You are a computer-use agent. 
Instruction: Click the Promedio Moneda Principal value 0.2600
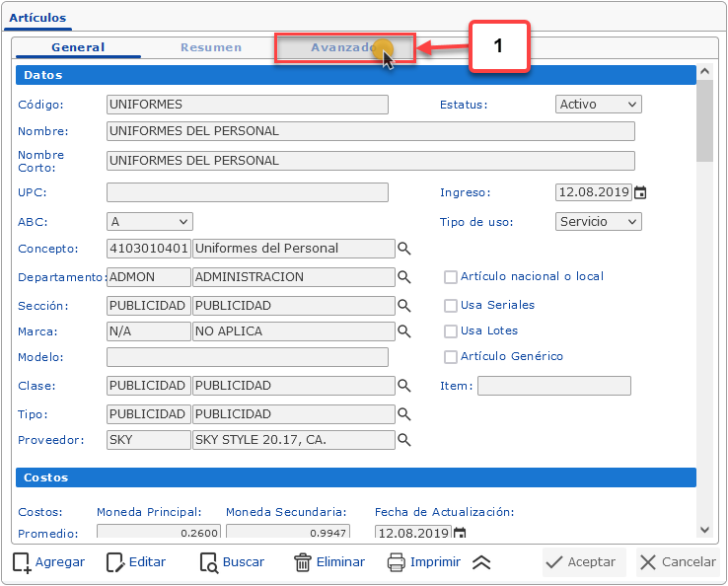[x=159, y=532]
